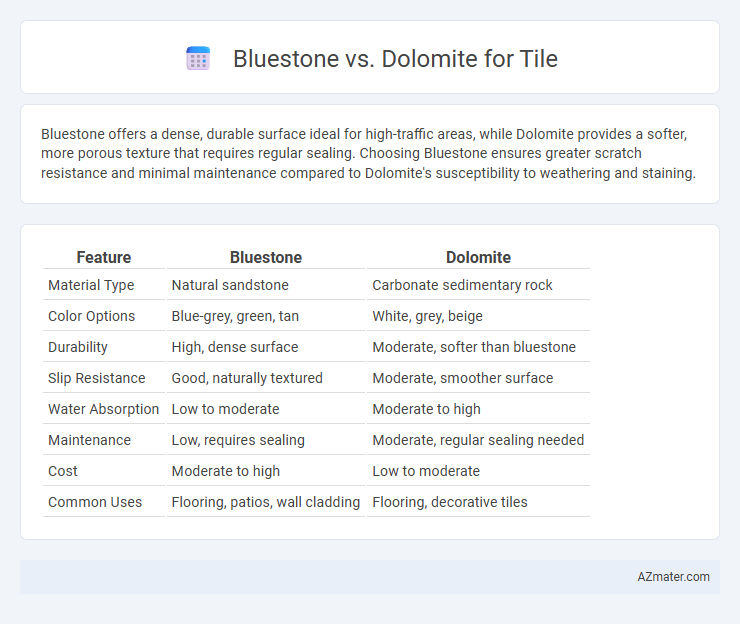Select the 'Good, naturally textured' cell
The image size is (740, 624).
(247, 378)
